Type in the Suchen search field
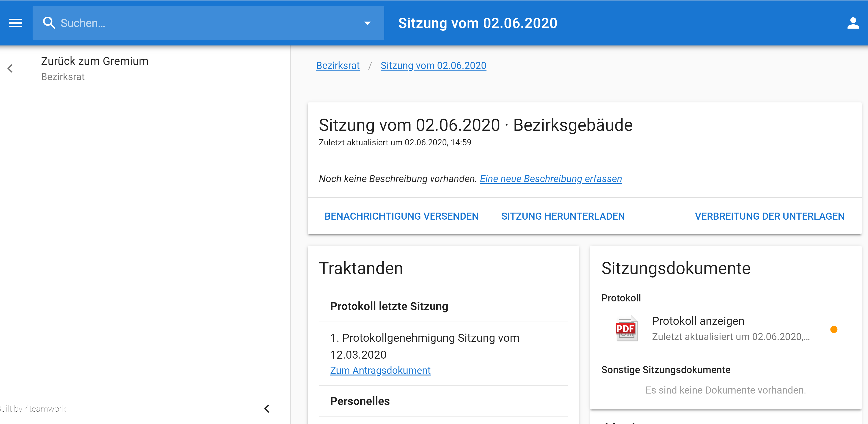Viewport: 868px width, 424px height. [x=202, y=23]
